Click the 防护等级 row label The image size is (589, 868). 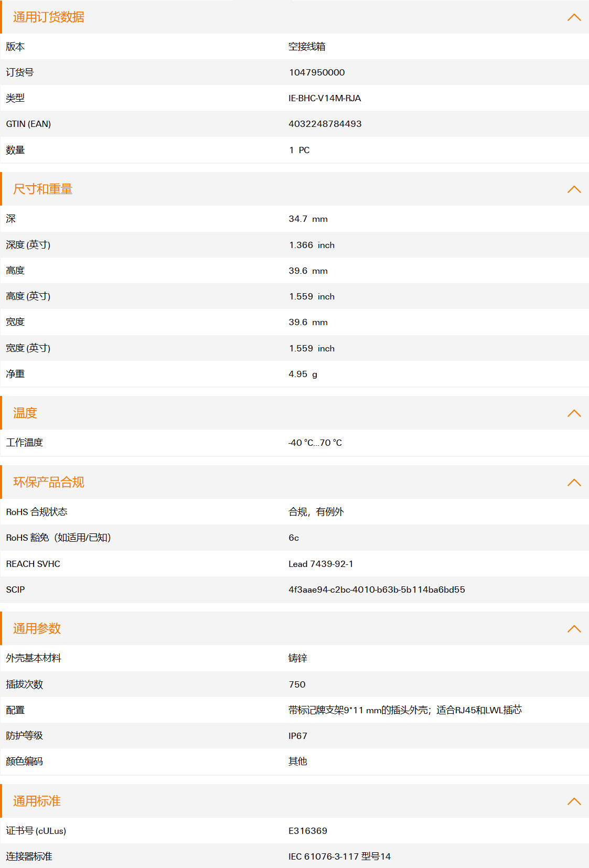click(x=25, y=736)
